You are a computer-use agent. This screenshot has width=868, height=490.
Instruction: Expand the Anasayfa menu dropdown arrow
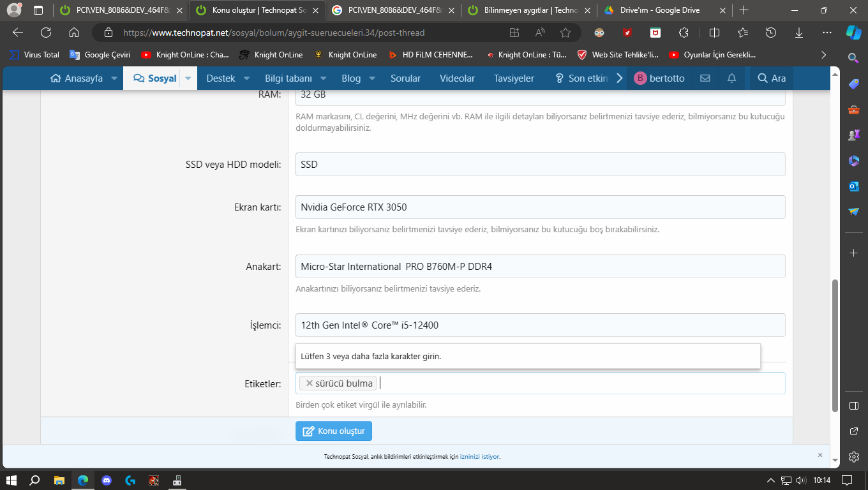(x=114, y=78)
